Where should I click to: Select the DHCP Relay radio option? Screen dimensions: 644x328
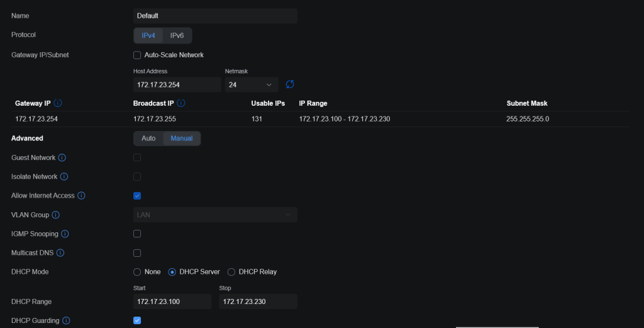tap(231, 272)
